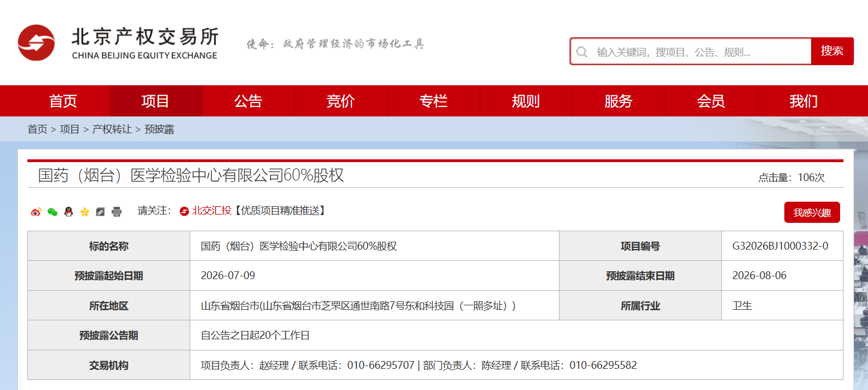The height and width of the screenshot is (390, 868).
Task: Click the 交易机构 header cell
Action: coord(109,365)
